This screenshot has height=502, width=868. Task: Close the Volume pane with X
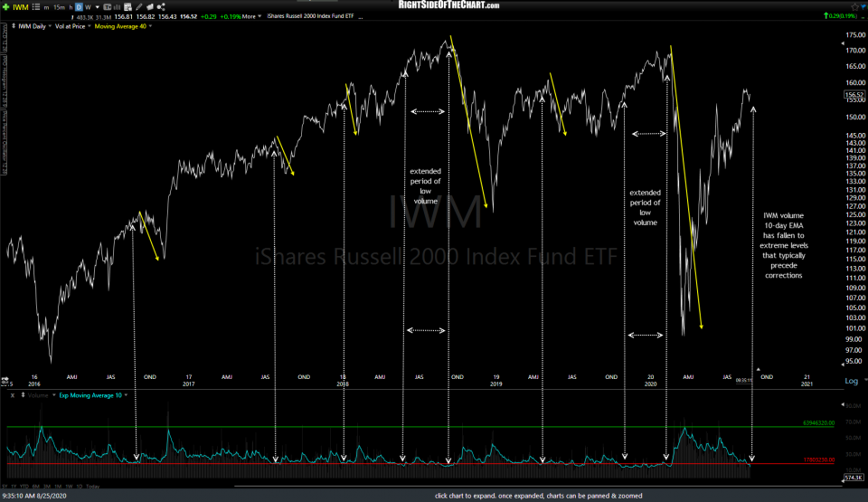coord(13,395)
